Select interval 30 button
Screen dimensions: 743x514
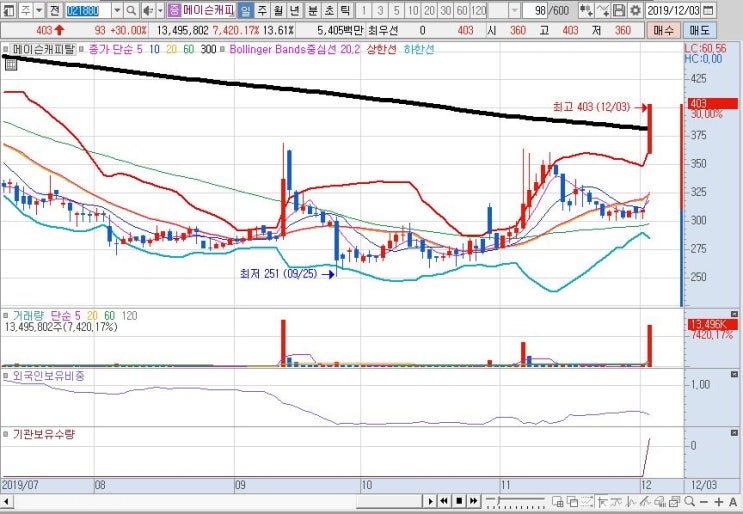[446, 10]
